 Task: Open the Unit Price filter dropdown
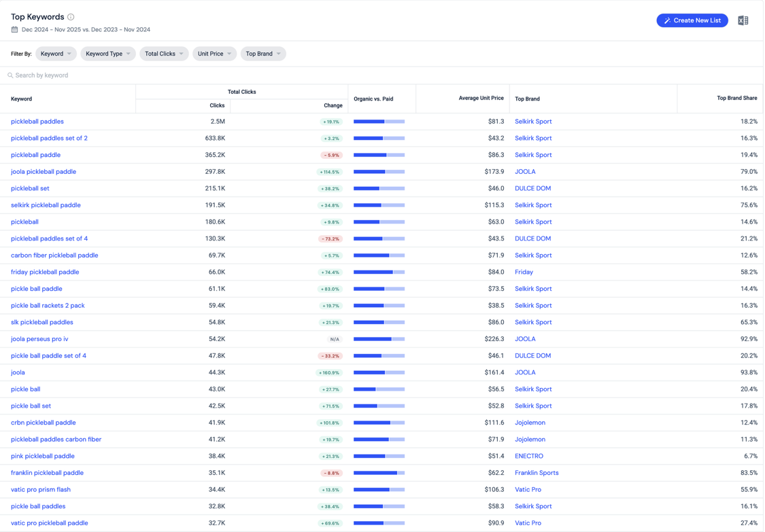(214, 54)
